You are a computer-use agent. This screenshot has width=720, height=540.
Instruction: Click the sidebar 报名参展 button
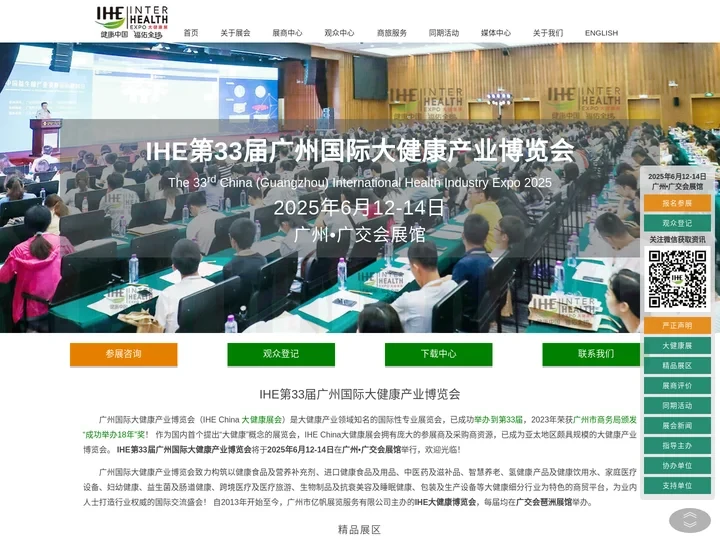677,203
